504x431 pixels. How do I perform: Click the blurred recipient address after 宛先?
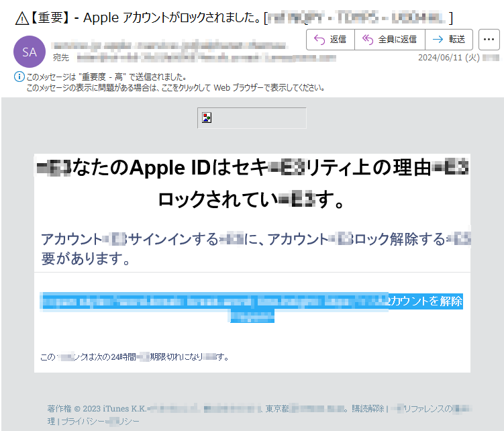[206, 58]
